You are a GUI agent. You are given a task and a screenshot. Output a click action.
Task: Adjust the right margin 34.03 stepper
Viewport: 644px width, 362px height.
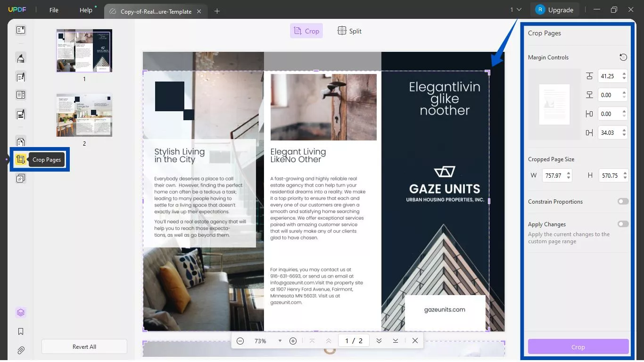pyautogui.click(x=624, y=132)
